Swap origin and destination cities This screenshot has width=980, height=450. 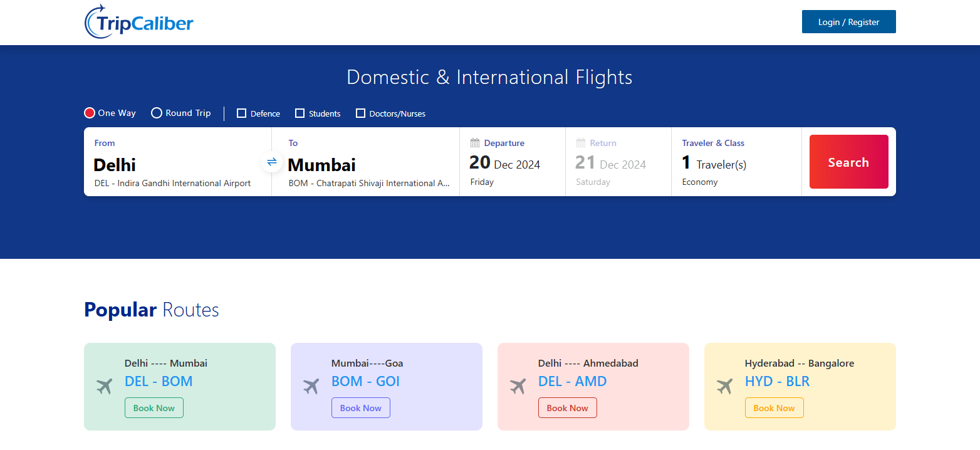click(272, 162)
